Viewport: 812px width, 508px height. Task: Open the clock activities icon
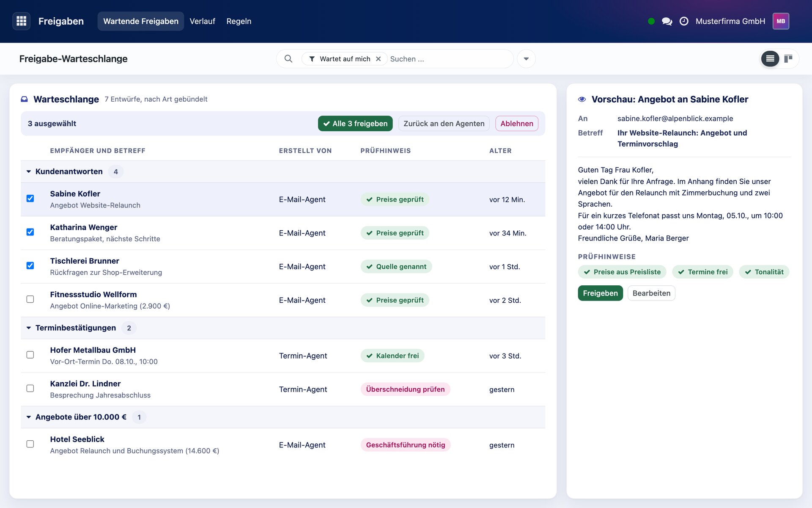click(x=684, y=21)
